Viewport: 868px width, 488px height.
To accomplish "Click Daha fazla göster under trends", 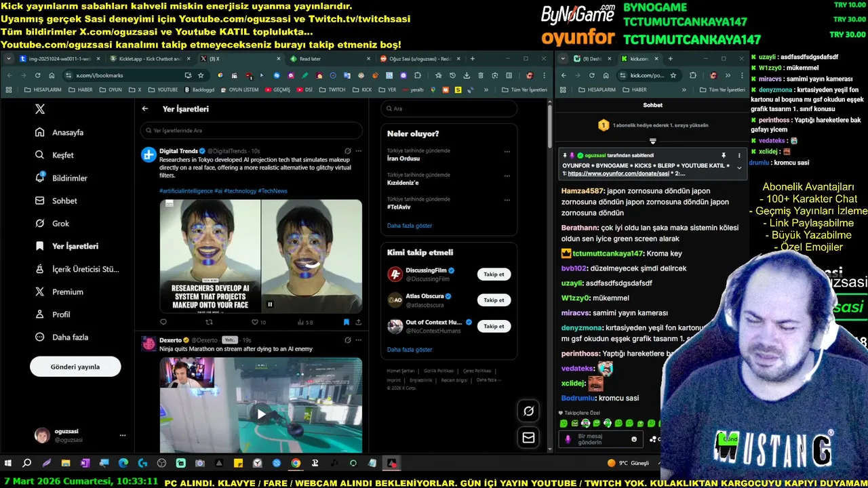I will click(x=410, y=226).
